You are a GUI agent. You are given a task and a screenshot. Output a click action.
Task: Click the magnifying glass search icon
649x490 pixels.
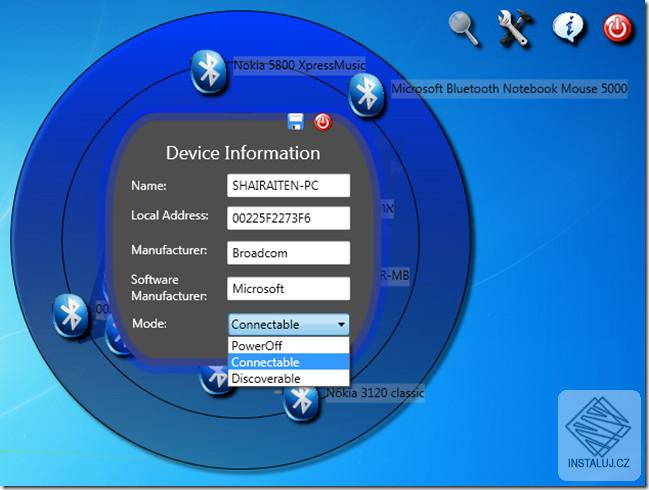tap(464, 28)
